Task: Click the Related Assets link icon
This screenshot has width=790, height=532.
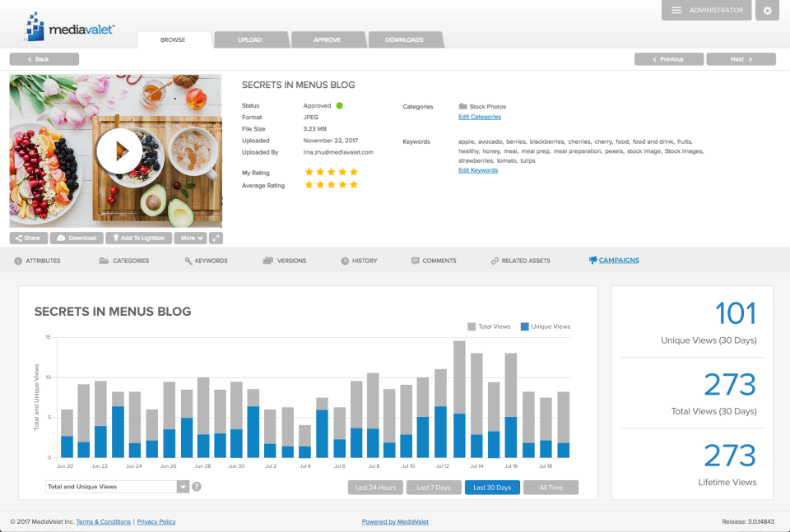Action: 495,261
